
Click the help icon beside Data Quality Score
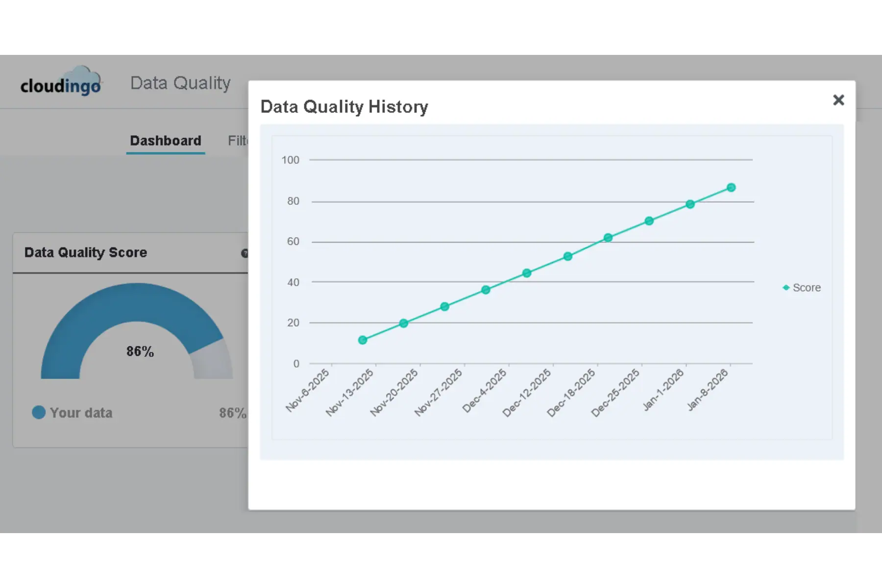click(x=245, y=253)
